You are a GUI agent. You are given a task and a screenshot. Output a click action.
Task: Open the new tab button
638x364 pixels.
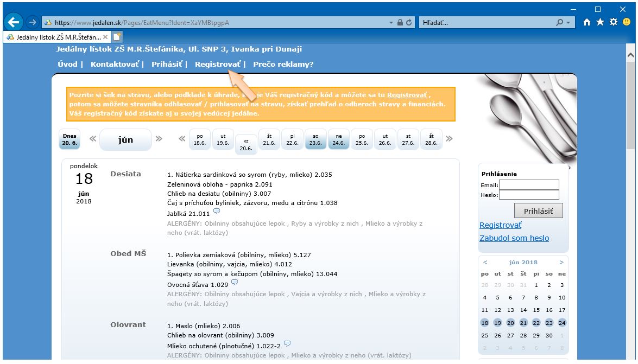point(117,37)
